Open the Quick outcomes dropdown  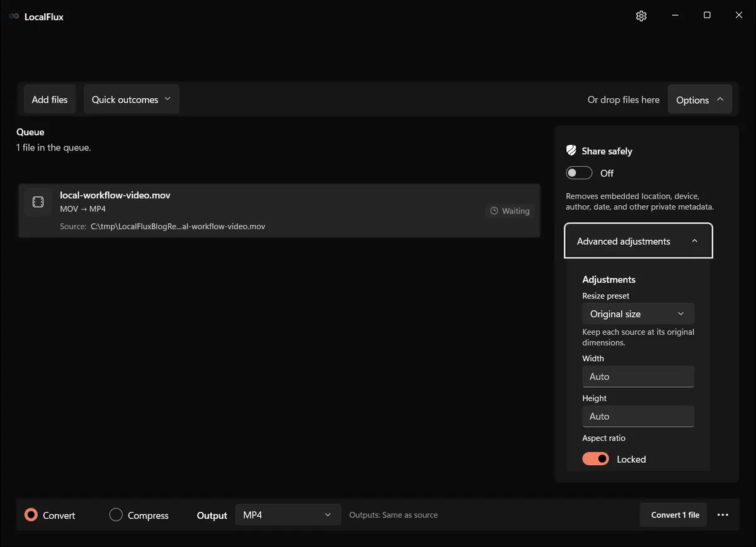[131, 99]
